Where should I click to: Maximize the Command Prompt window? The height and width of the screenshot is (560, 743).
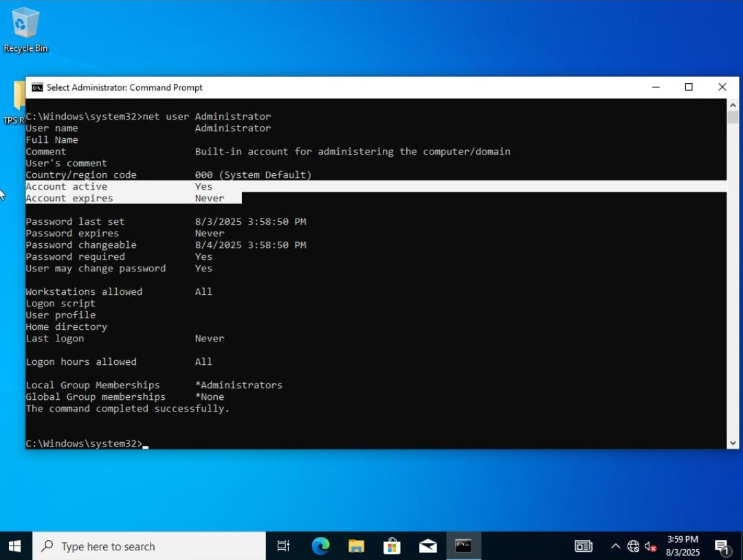point(689,87)
